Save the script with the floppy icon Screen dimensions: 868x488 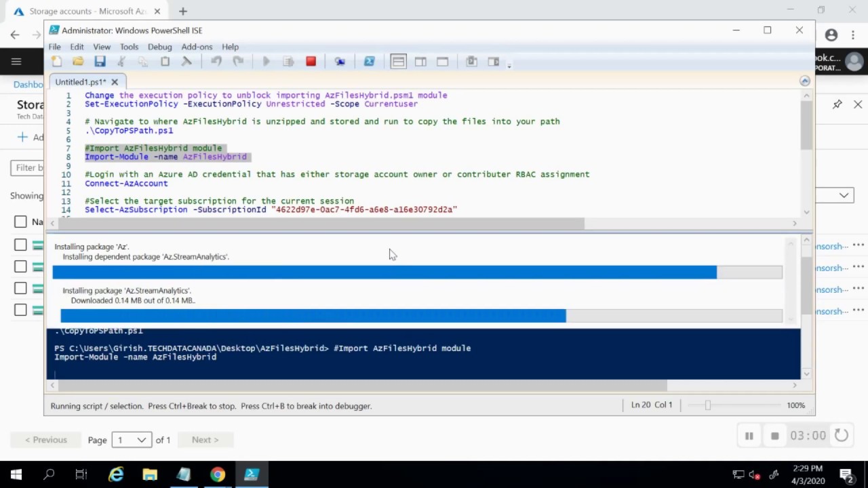pyautogui.click(x=100, y=62)
